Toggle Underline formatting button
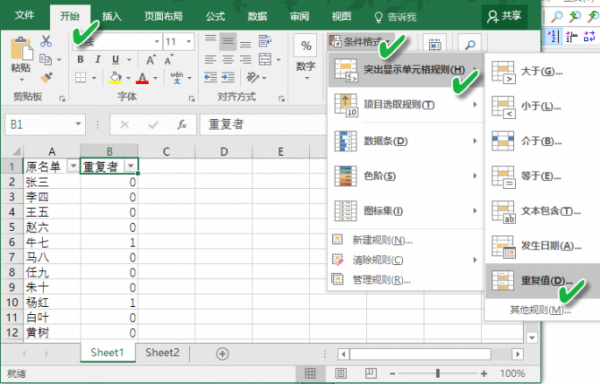Image resolution: width=600 pixels, height=384 pixels. pos(115,59)
